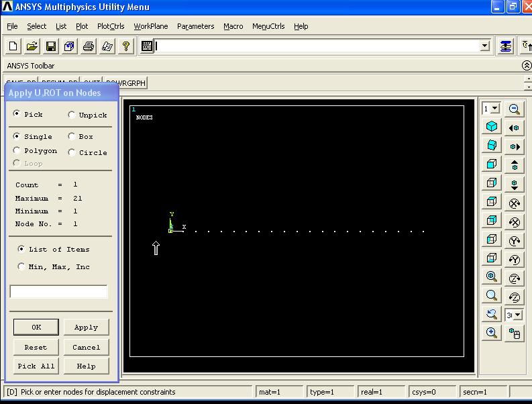Open the Select menu
Image resolution: width=532 pixels, height=404 pixels.
tap(37, 26)
